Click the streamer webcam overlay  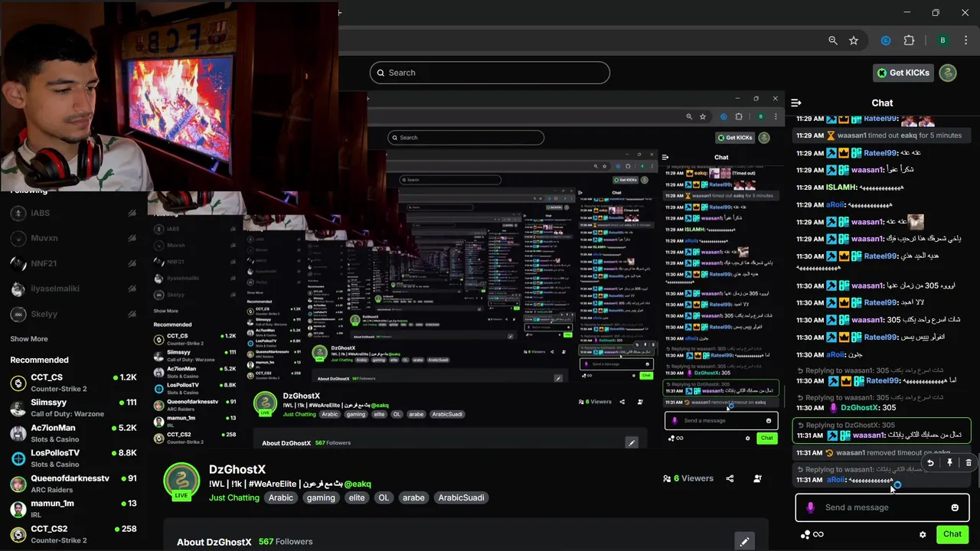169,96
